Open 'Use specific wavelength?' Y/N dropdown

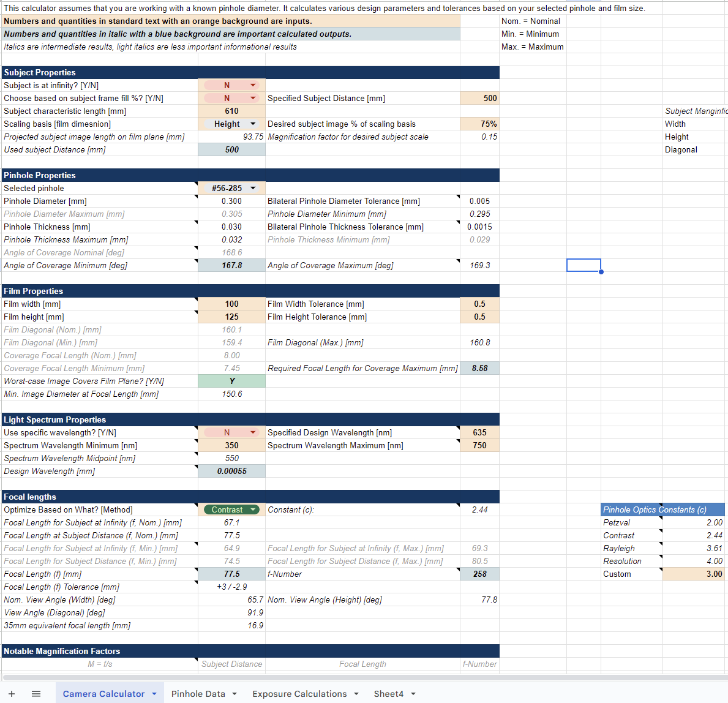[x=253, y=432]
